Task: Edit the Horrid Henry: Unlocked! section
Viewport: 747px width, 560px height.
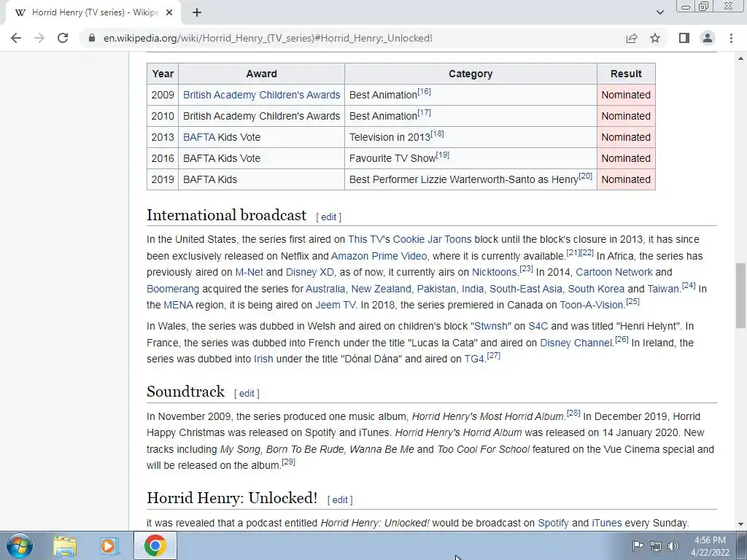Action: click(340, 499)
